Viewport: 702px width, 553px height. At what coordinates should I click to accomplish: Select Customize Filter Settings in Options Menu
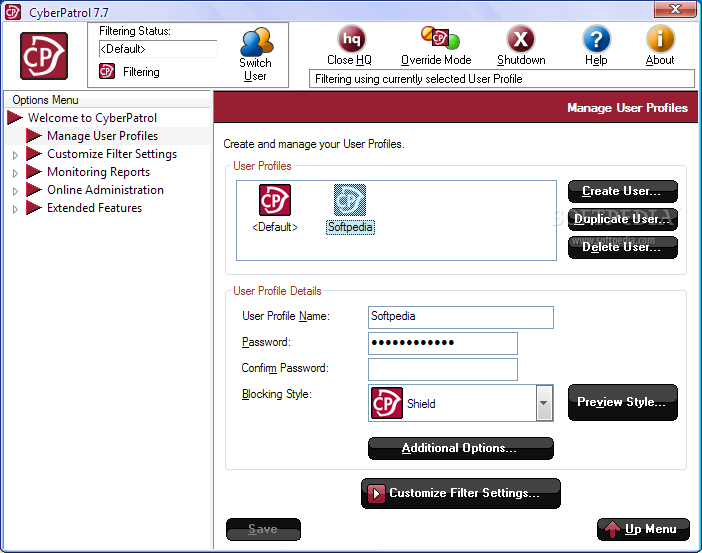[112, 154]
